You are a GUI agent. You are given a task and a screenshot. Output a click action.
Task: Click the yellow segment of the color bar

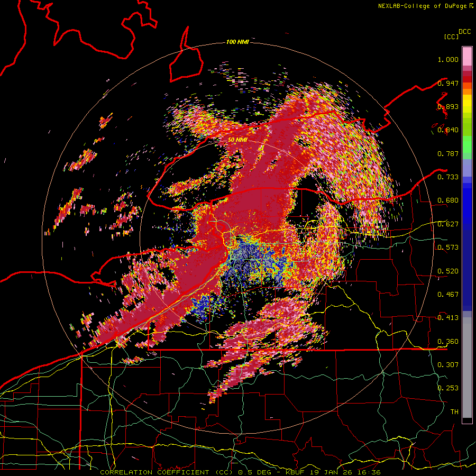tap(467, 104)
